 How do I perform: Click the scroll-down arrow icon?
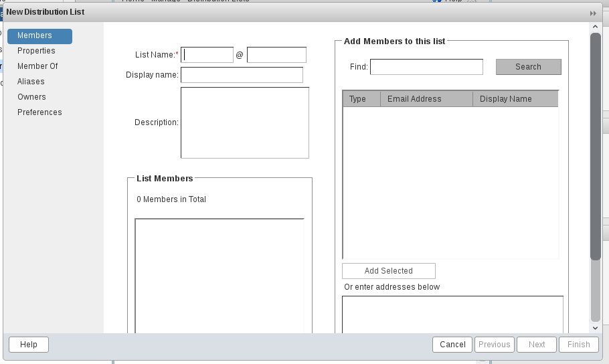[x=596, y=328]
